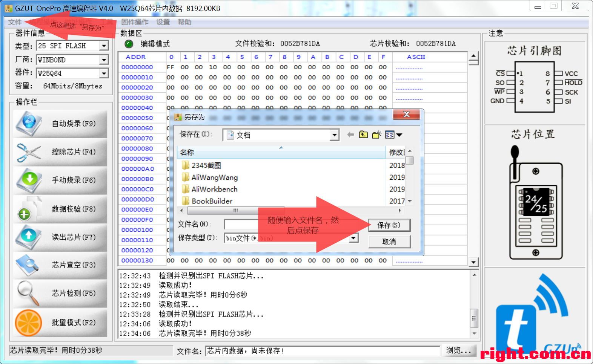Click log line 12:34:06 芯片读取完毕

tap(185, 333)
